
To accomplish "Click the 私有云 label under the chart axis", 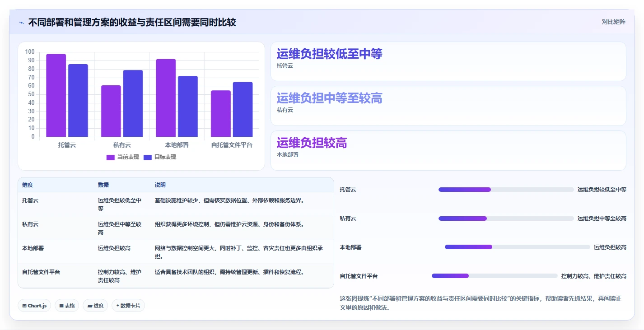I will coord(122,145).
